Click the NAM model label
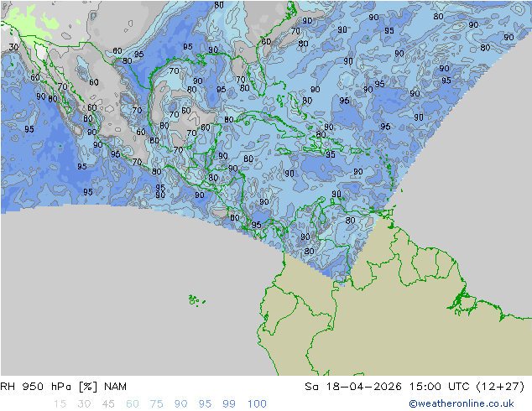 tap(115, 387)
